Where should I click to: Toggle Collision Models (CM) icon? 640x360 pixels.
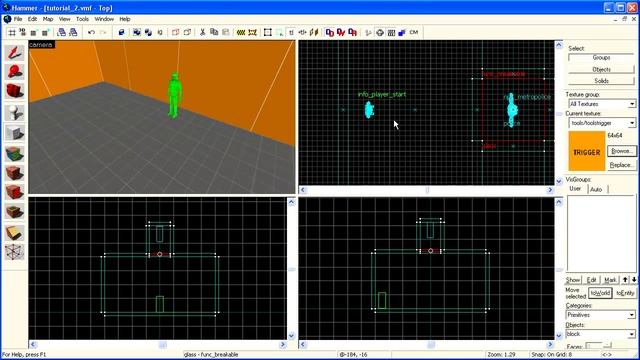413,32
